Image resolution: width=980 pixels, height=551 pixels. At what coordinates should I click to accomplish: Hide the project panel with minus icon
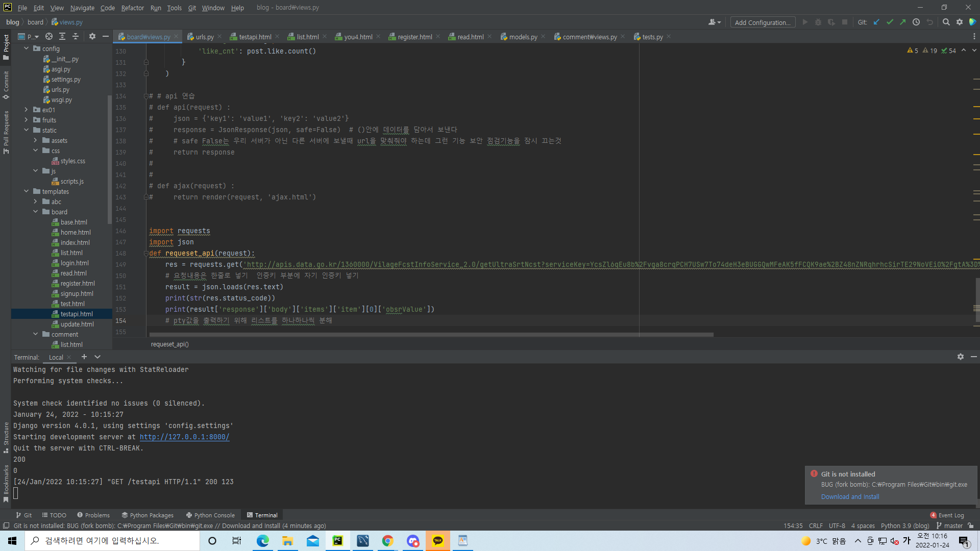(x=106, y=36)
